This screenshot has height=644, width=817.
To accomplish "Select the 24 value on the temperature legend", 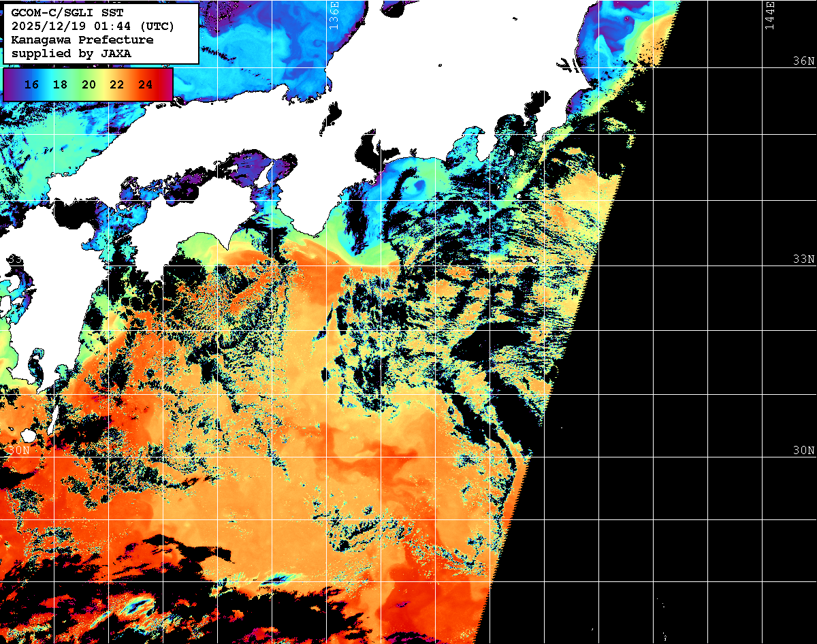I will click(x=145, y=84).
